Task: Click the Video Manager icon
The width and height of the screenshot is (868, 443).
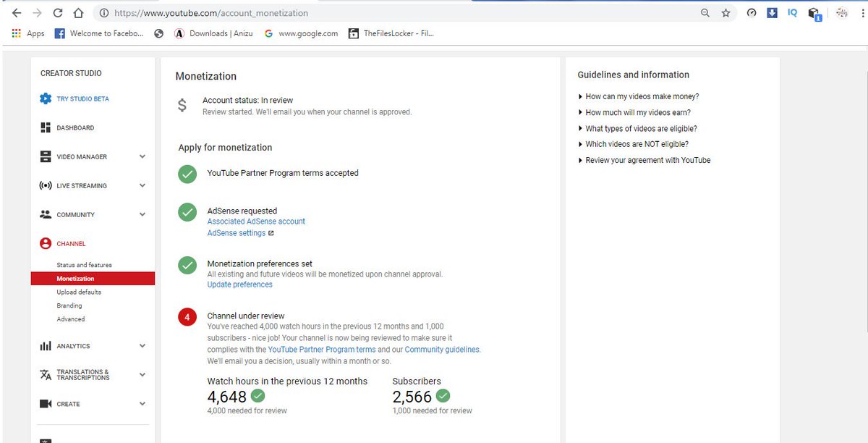Action: pyautogui.click(x=46, y=156)
